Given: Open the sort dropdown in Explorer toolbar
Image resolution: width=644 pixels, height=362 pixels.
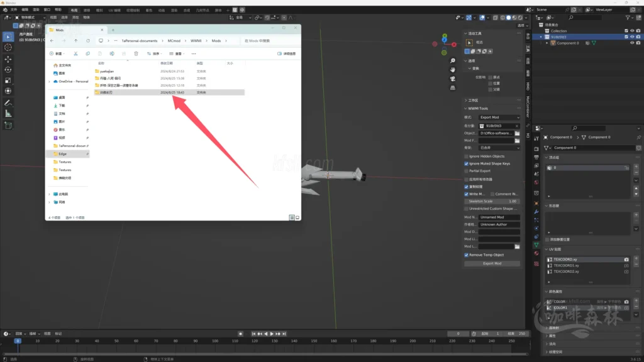Looking at the screenshot, I should click(153, 54).
